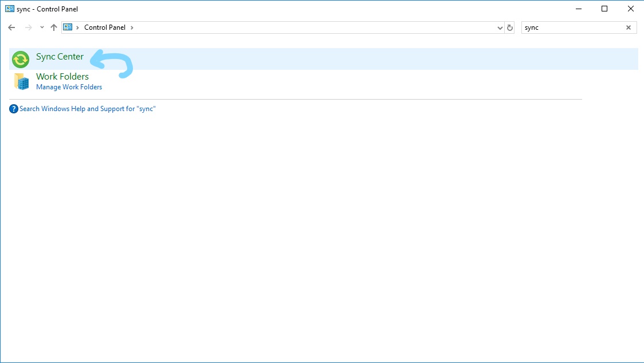Open the Sync Center heading link
The image size is (644, 363).
pyautogui.click(x=60, y=57)
